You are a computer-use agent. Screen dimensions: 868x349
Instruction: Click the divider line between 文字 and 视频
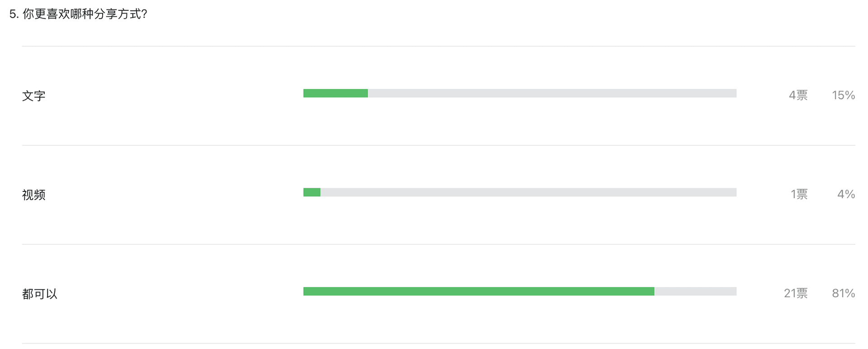pos(439,145)
